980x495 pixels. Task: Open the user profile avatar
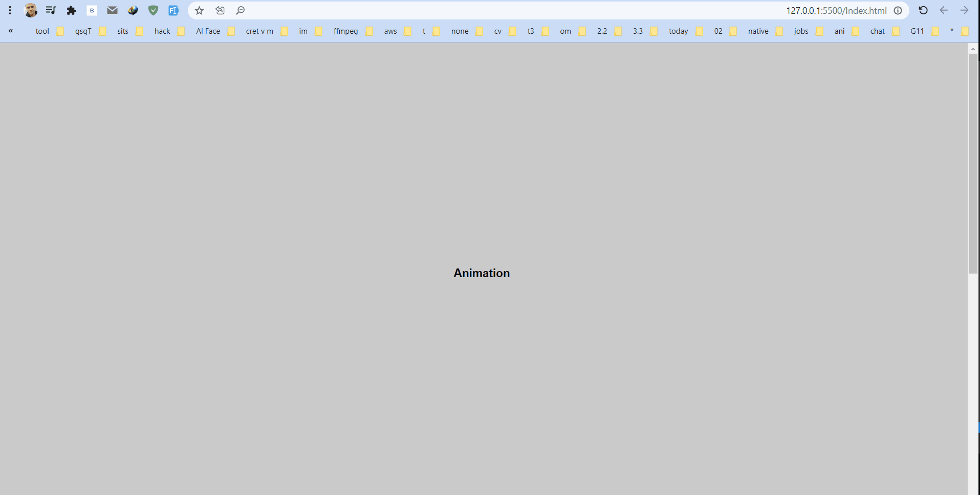[31, 10]
